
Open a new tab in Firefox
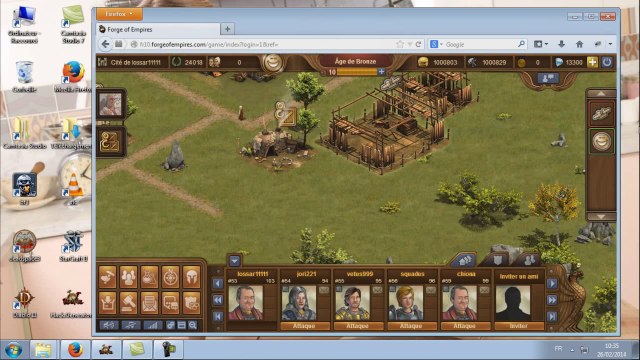227,29
